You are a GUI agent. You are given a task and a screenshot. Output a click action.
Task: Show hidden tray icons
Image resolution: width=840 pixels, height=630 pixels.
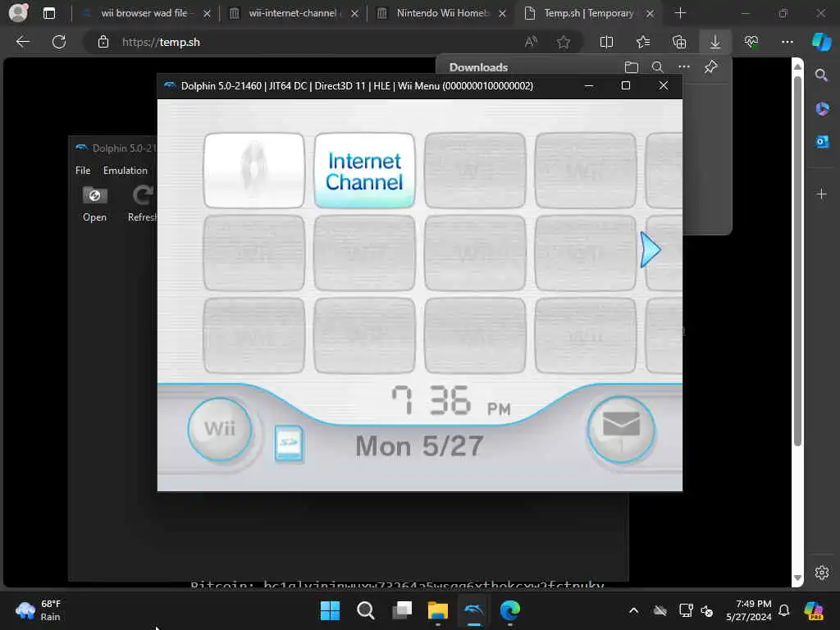[x=633, y=610]
